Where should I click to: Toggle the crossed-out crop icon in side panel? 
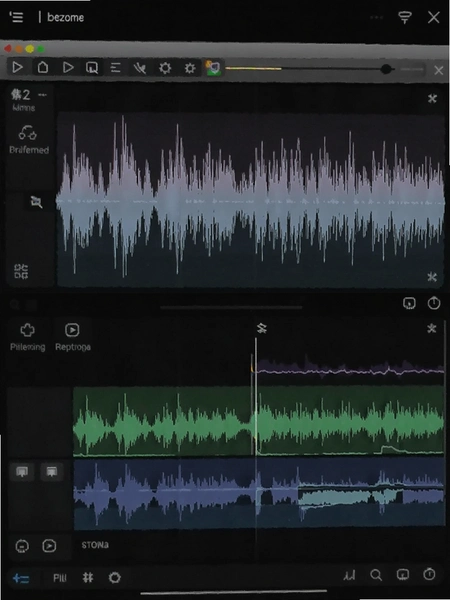(x=36, y=201)
